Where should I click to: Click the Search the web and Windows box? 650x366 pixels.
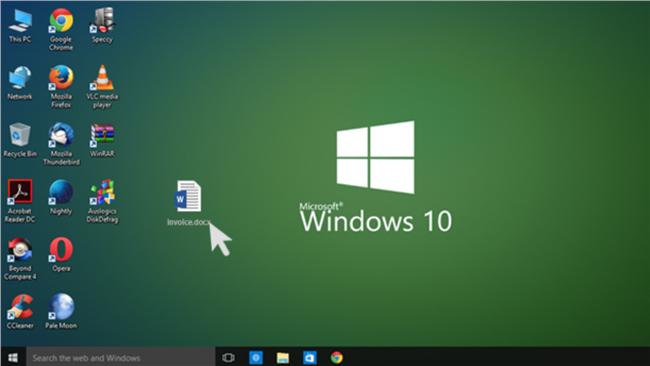(121, 357)
